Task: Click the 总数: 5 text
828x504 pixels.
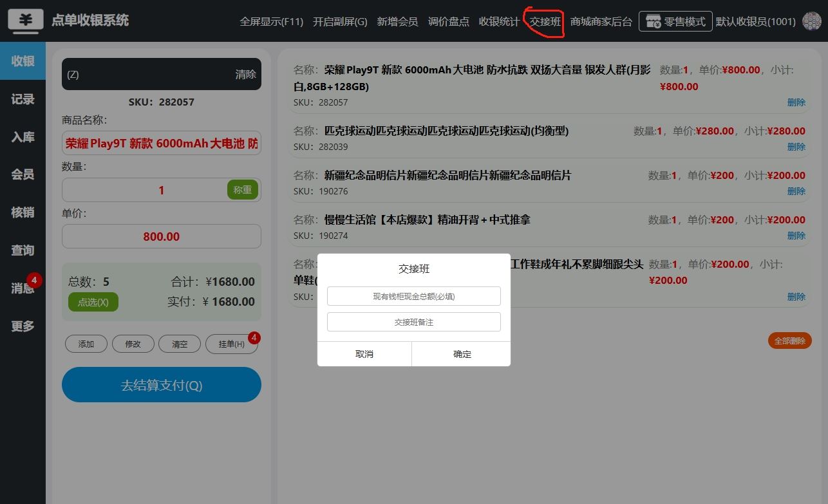Action: tap(89, 281)
